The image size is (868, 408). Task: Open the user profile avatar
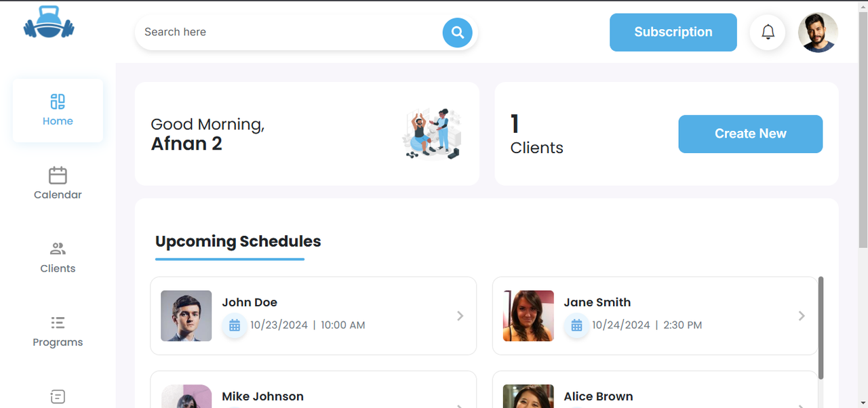point(818,32)
